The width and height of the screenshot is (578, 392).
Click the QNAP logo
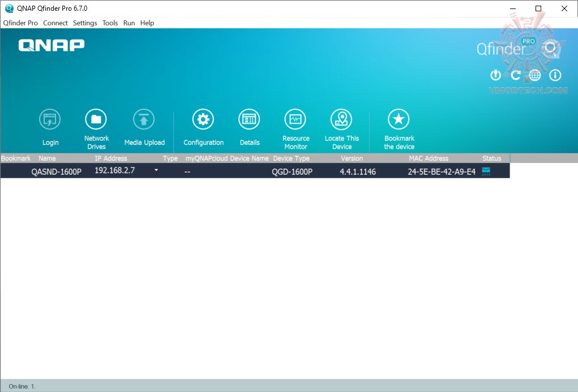click(x=52, y=45)
